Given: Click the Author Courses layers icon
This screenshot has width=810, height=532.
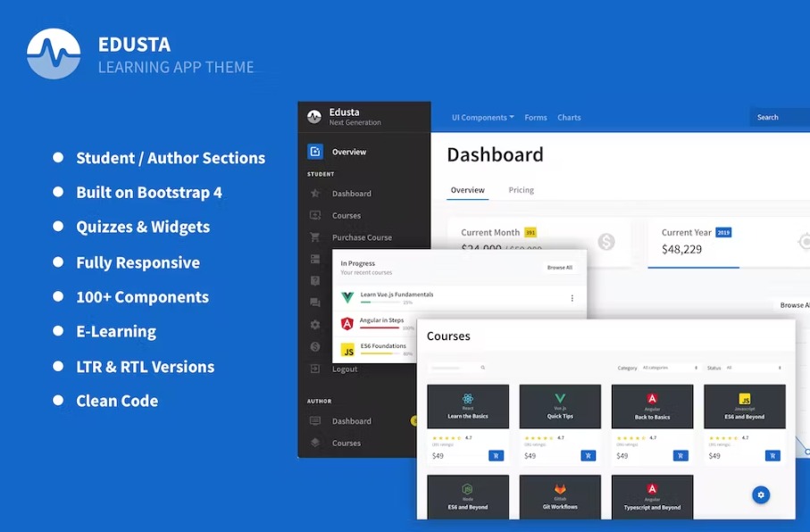Looking at the screenshot, I should pos(315,443).
